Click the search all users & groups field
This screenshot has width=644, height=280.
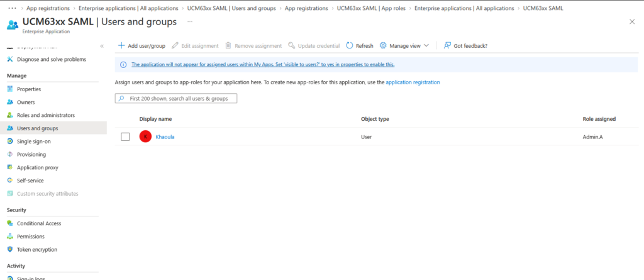[x=176, y=99]
